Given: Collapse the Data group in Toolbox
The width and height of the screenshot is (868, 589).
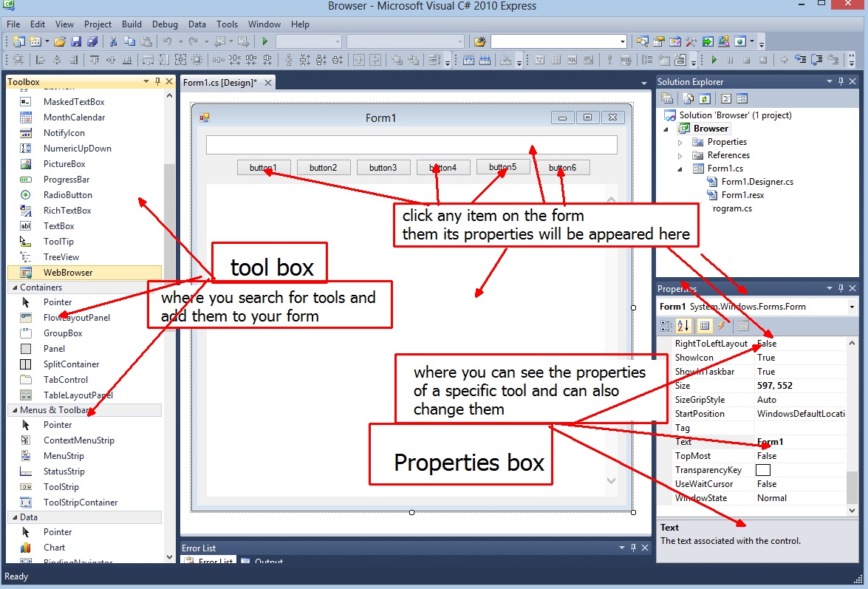Looking at the screenshot, I should point(14,517).
